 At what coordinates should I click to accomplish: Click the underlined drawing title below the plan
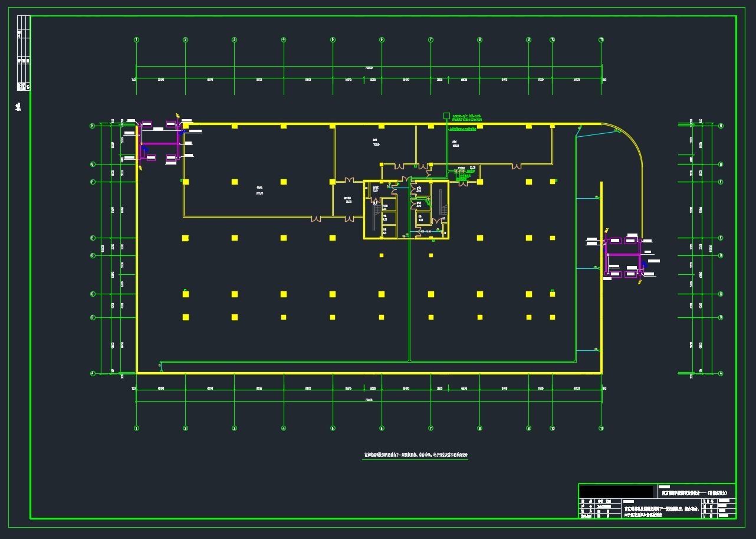416,455
